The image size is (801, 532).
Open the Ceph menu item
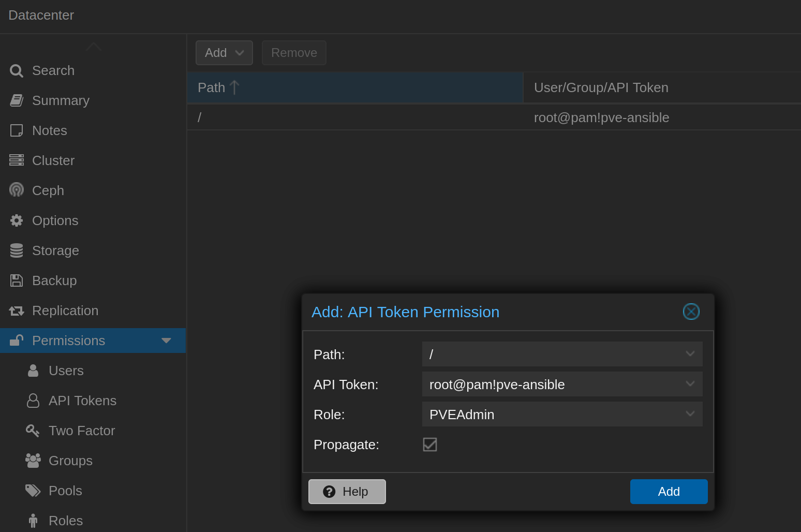point(48,190)
